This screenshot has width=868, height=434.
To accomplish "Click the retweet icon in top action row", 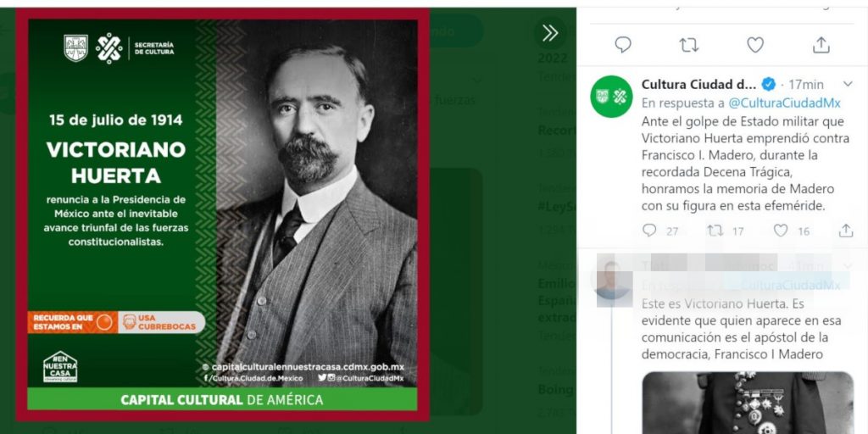I will [x=689, y=45].
